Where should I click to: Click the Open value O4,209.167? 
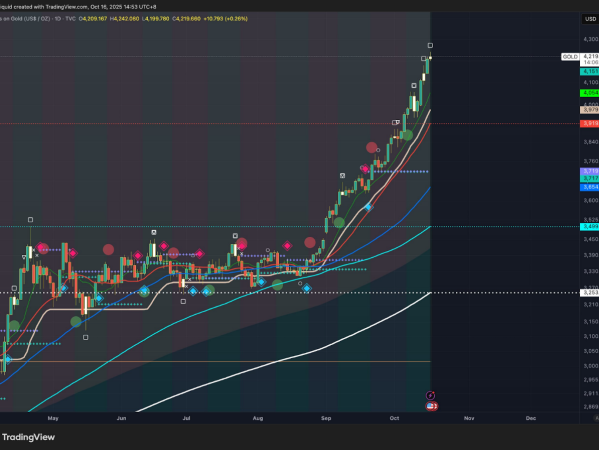click(93, 19)
